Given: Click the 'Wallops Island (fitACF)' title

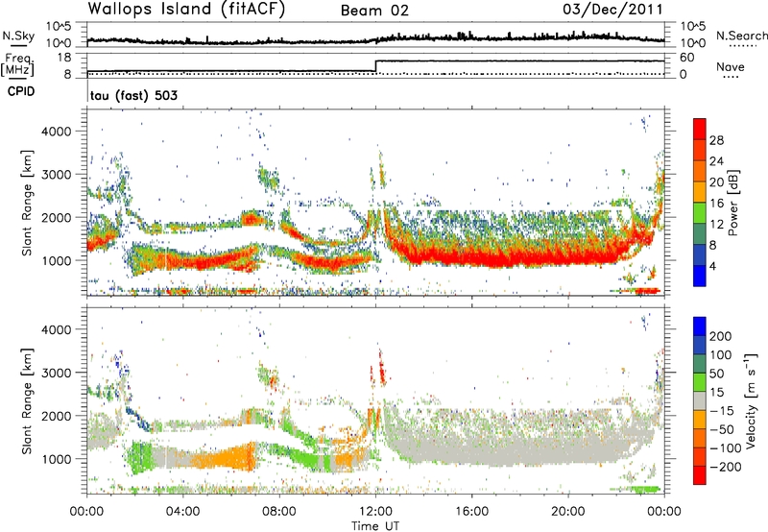Looking at the screenshot, I should 186,10.
